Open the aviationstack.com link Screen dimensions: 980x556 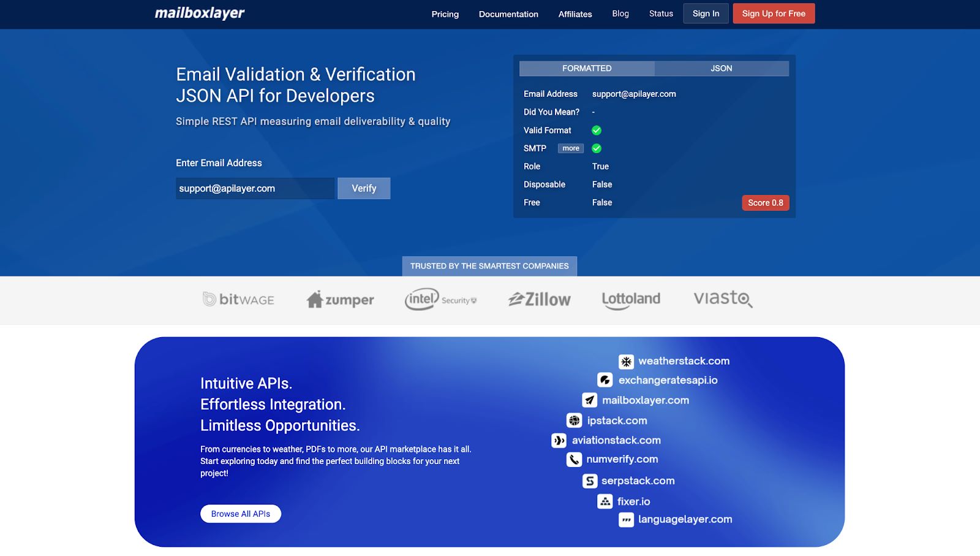click(616, 440)
